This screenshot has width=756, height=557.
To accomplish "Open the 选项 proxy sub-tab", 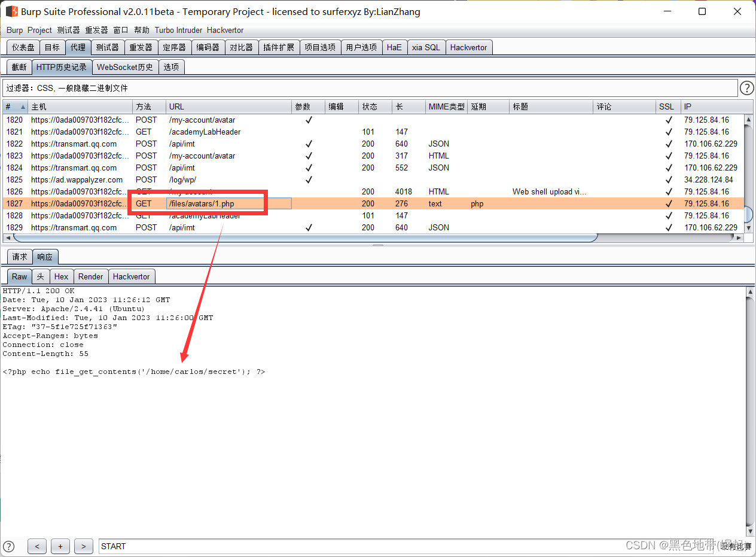I will [x=171, y=67].
